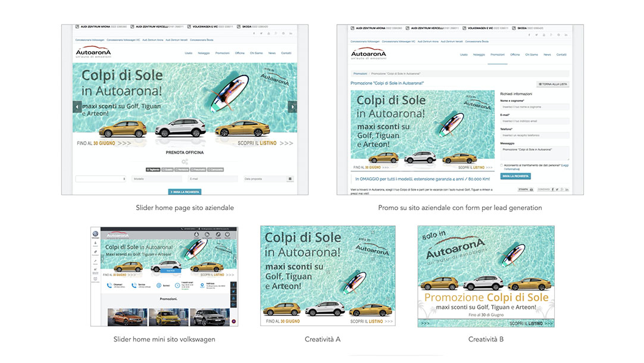Click Twitter icon in home page screenshot header
The width and height of the screenshot is (644, 363).
pyautogui.click(x=261, y=33)
